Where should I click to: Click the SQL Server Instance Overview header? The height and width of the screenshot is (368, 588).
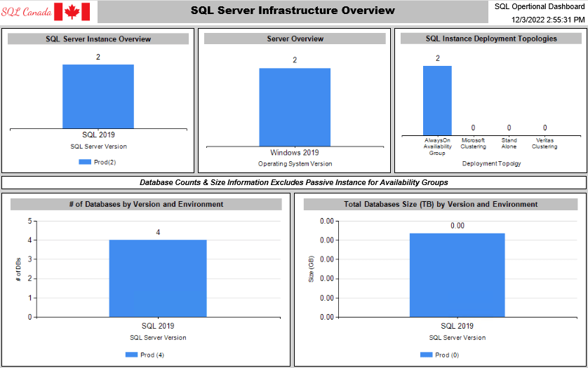coord(98,39)
